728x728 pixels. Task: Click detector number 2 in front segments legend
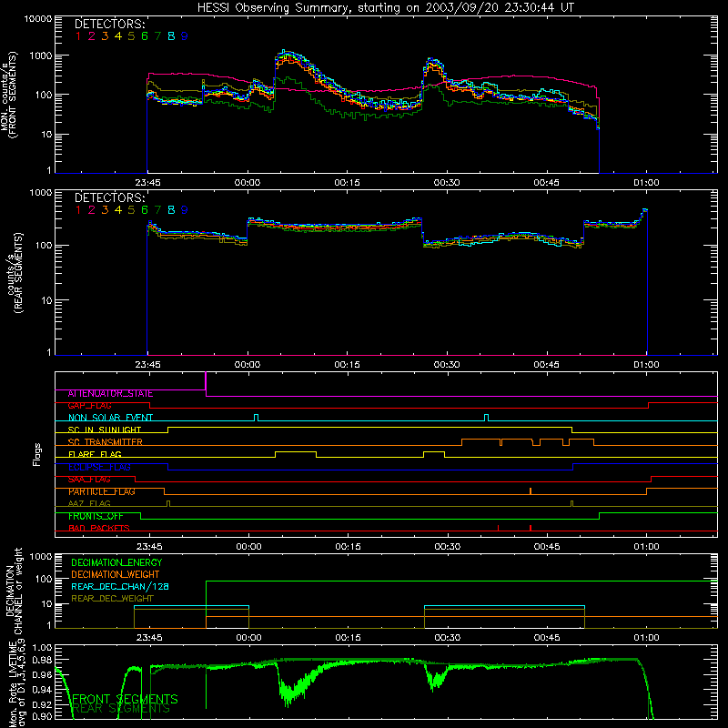[x=92, y=36]
